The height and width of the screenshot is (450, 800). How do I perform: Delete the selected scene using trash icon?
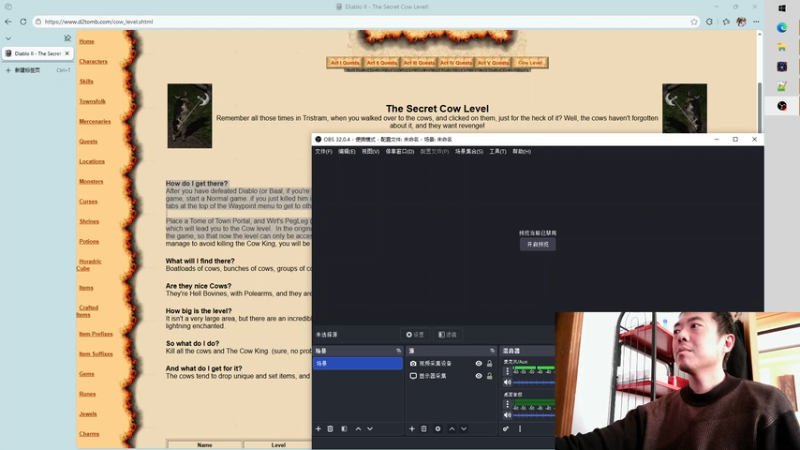pyautogui.click(x=330, y=429)
